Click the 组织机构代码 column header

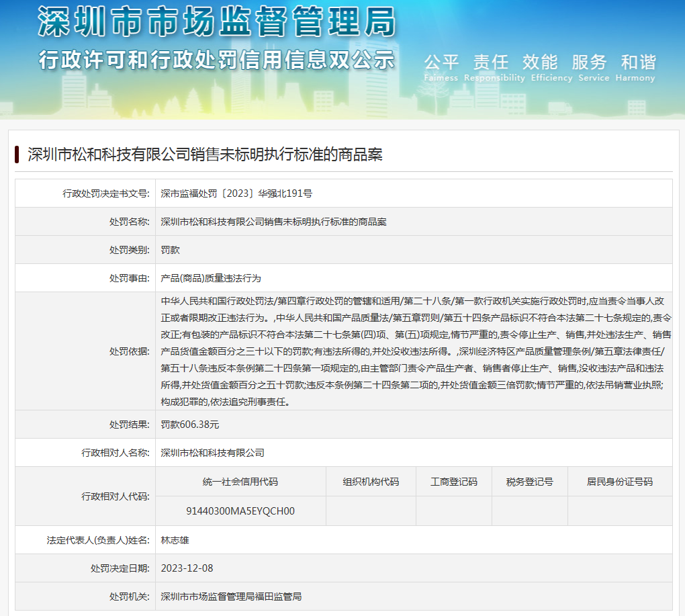371,482
